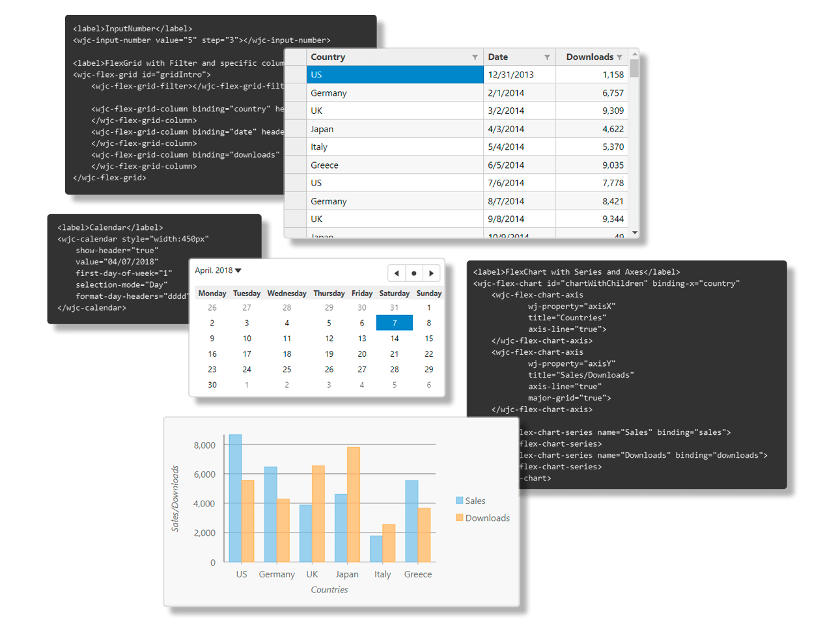Viewport: 840px width, 623px height.
Task: Click downloads value 9,344
Action: 592,219
